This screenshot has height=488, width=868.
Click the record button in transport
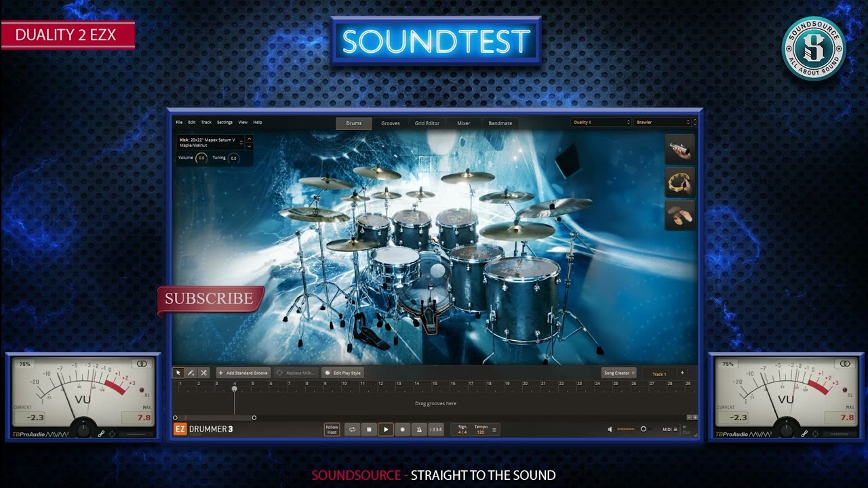tap(402, 429)
